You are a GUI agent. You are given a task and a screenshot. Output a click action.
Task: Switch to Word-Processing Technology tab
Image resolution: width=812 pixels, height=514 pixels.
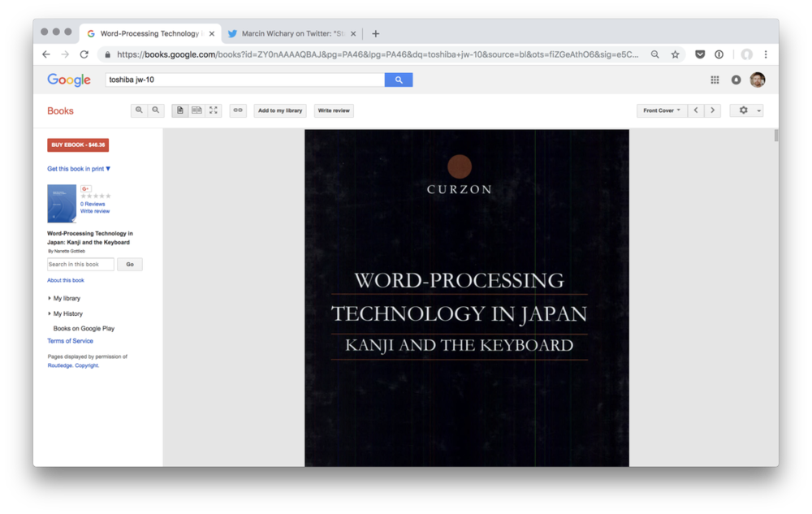149,33
